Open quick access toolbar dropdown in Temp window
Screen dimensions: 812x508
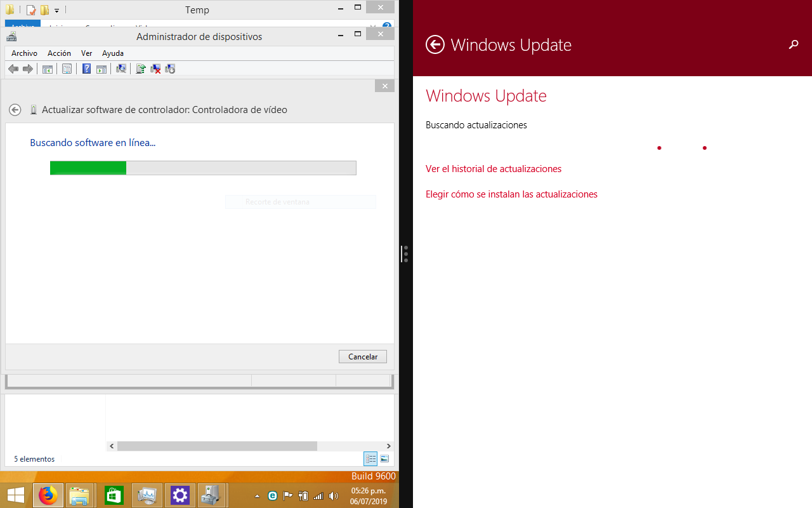click(56, 11)
